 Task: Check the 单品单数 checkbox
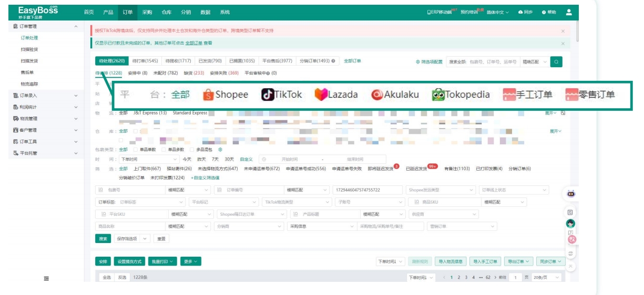pyautogui.click(x=135, y=150)
